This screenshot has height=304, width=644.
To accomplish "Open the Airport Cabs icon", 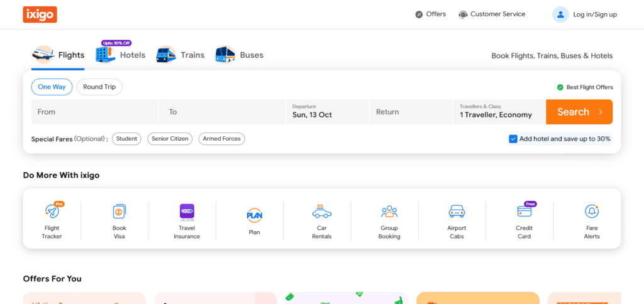I will [457, 212].
